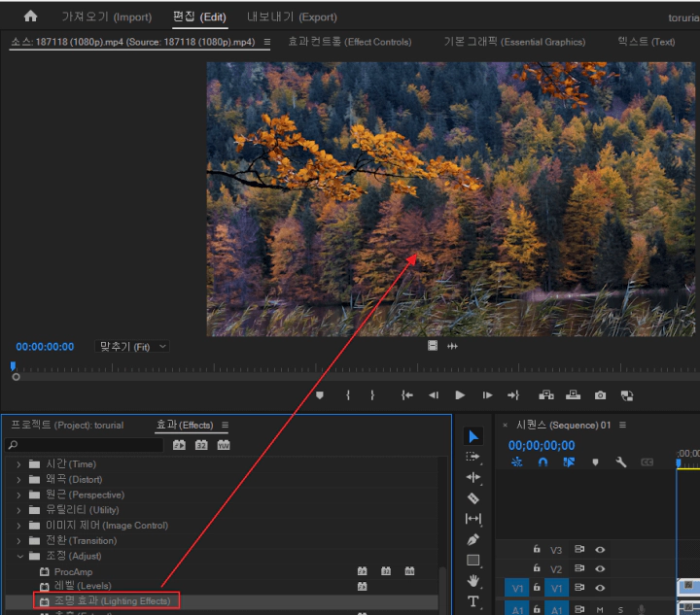Viewport: 700px width, 615px height.
Task: Collapse the Adjust effects folder
Action: [19, 556]
